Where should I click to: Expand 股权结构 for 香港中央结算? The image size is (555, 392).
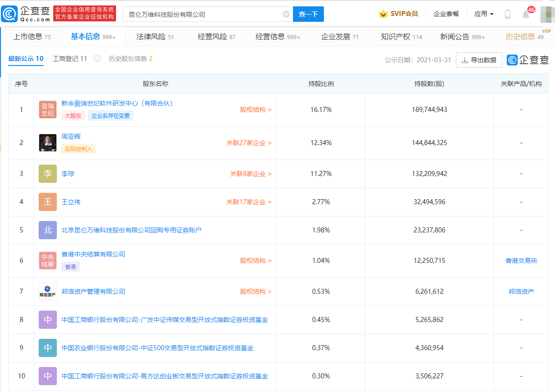[256, 261]
